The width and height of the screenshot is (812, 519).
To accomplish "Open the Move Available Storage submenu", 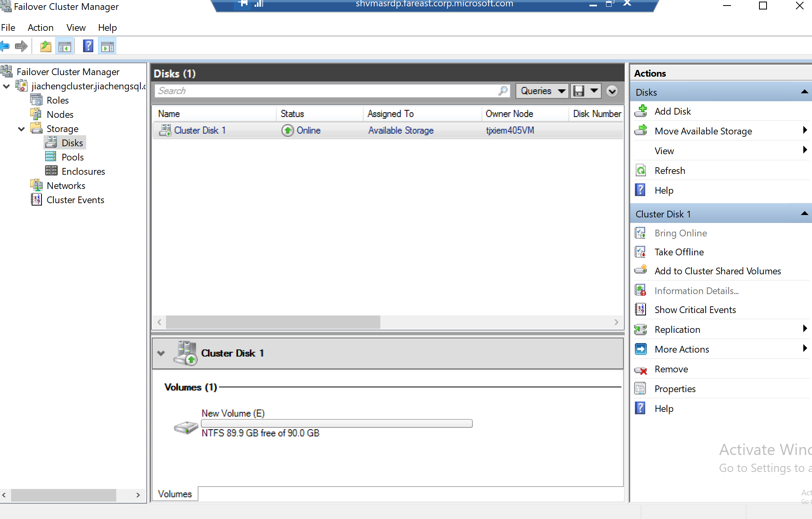I will (x=703, y=131).
